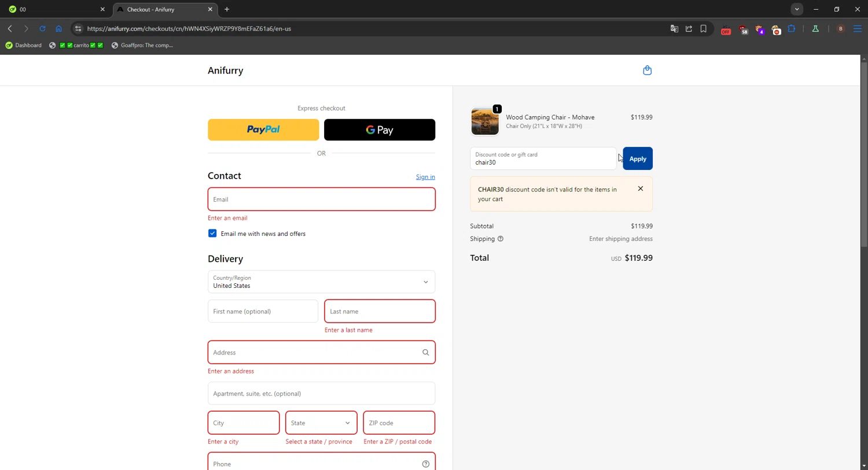This screenshot has width=868, height=470.
Task: Click the Address field
Action: coord(321,353)
